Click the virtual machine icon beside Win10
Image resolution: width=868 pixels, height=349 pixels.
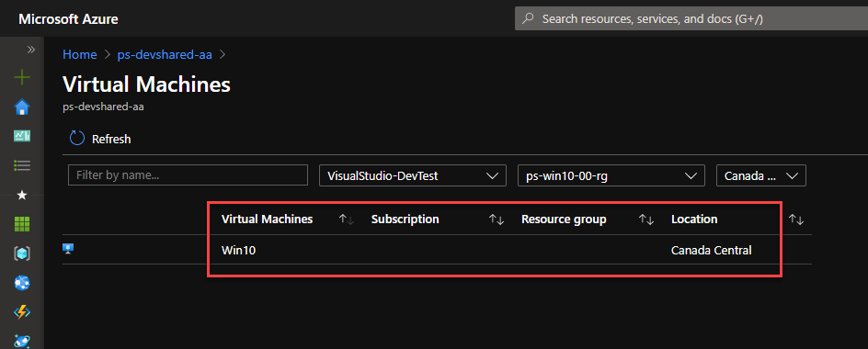tap(68, 249)
